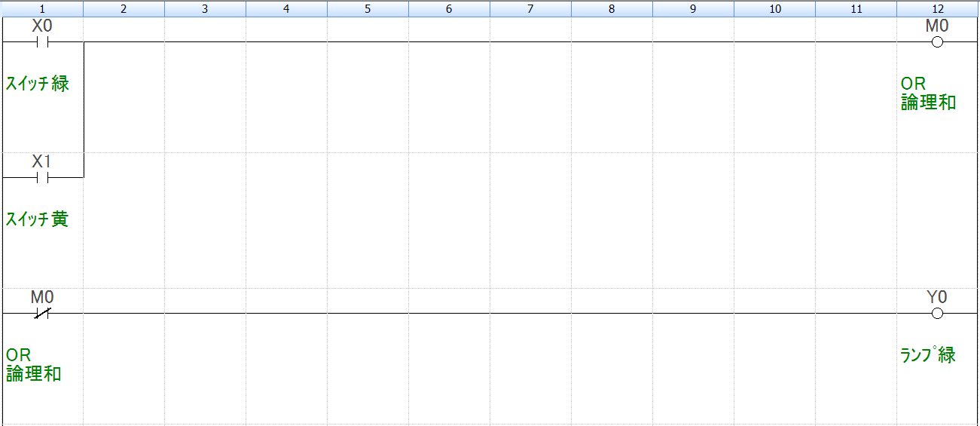Select column header 1
Image resolution: width=980 pixels, height=426 pixels.
click(x=42, y=9)
